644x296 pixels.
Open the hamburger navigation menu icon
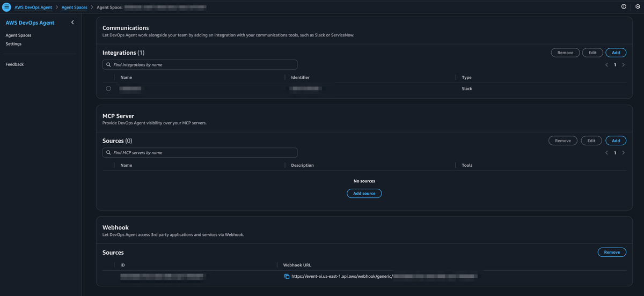(6, 7)
